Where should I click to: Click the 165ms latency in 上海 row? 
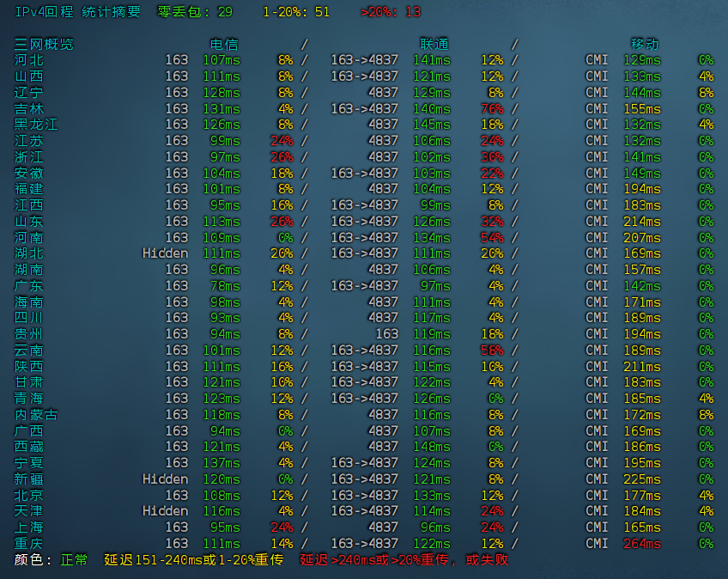(x=641, y=527)
